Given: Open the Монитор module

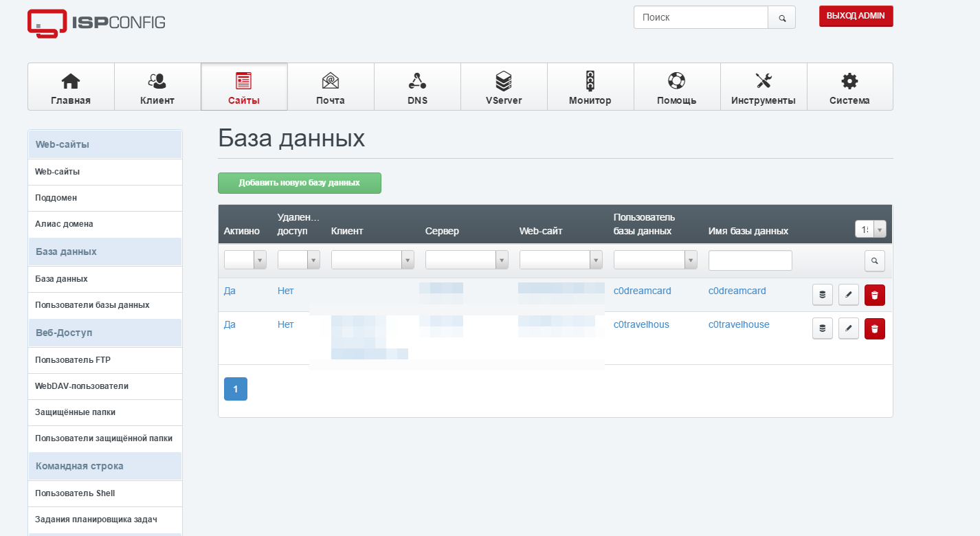Looking at the screenshot, I should coord(590,87).
